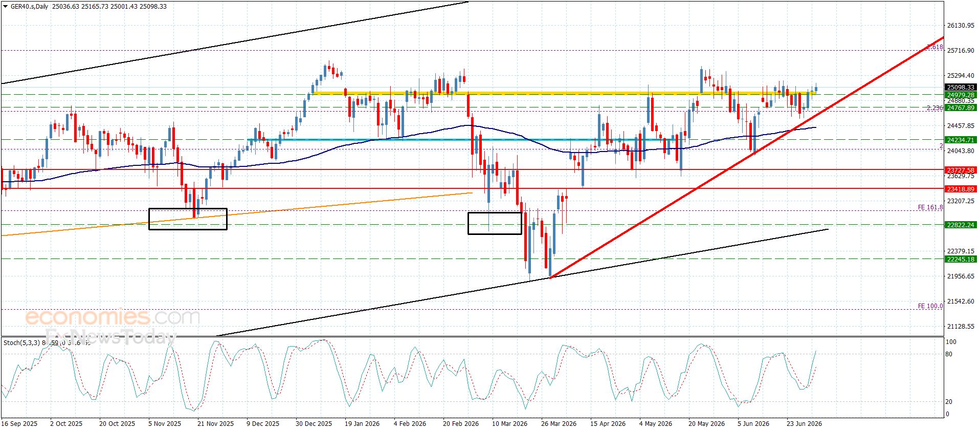Select the yellow horizontal resistance line
980x430 pixels.
pyautogui.click(x=565, y=93)
